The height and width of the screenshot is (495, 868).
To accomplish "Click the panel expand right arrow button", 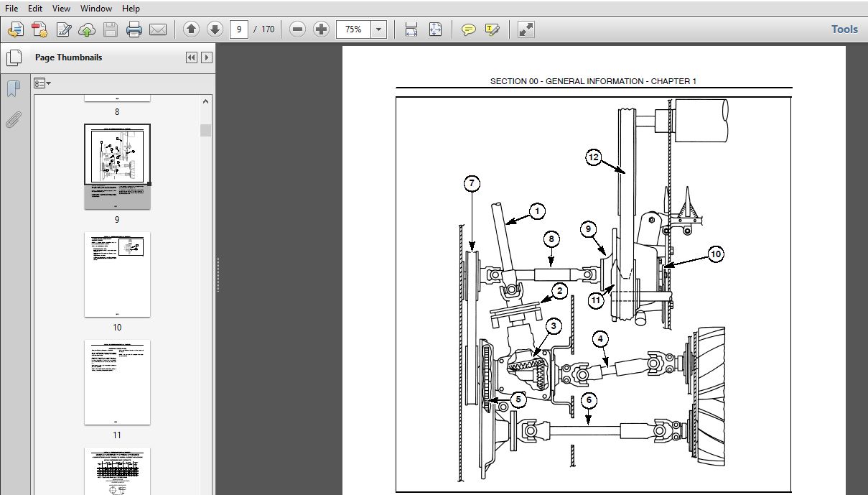I will [x=207, y=57].
